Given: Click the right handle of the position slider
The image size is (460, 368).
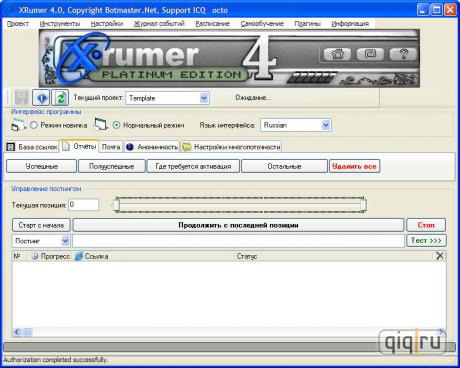Looking at the screenshot, I should 363,205.
